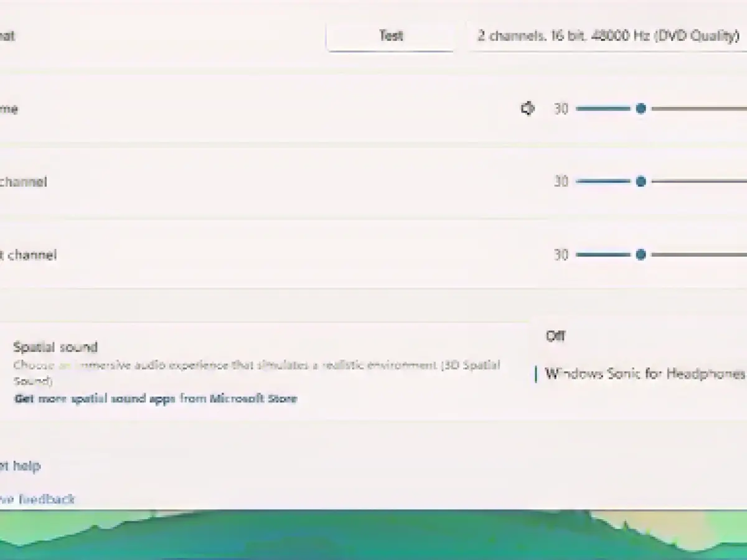Screen dimensions: 747x560
Task: Mute using the speaker icon beside Volume
Action: point(528,109)
